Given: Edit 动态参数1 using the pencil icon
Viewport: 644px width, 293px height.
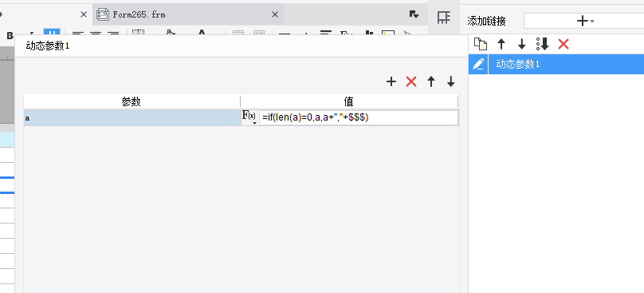Looking at the screenshot, I should pos(478,64).
